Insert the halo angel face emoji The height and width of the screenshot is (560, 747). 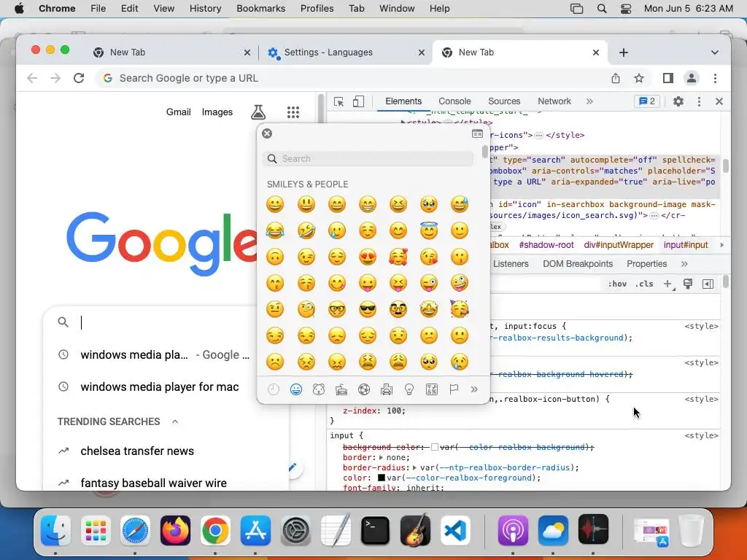click(429, 230)
